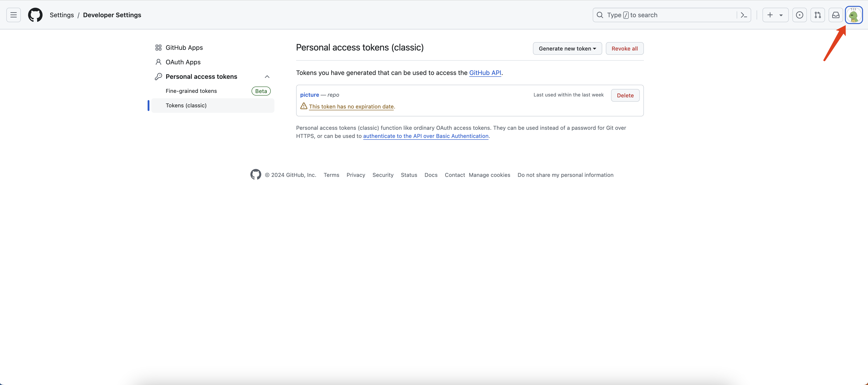The image size is (868, 385).
Task: Open Terms in the footer
Action: (331, 175)
